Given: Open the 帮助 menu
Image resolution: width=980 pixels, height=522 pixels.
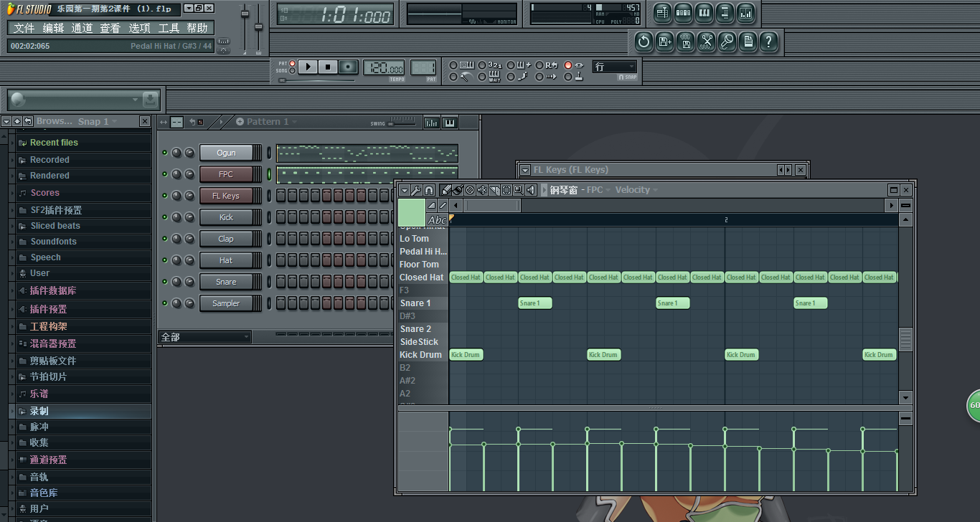Looking at the screenshot, I should pyautogui.click(x=197, y=28).
